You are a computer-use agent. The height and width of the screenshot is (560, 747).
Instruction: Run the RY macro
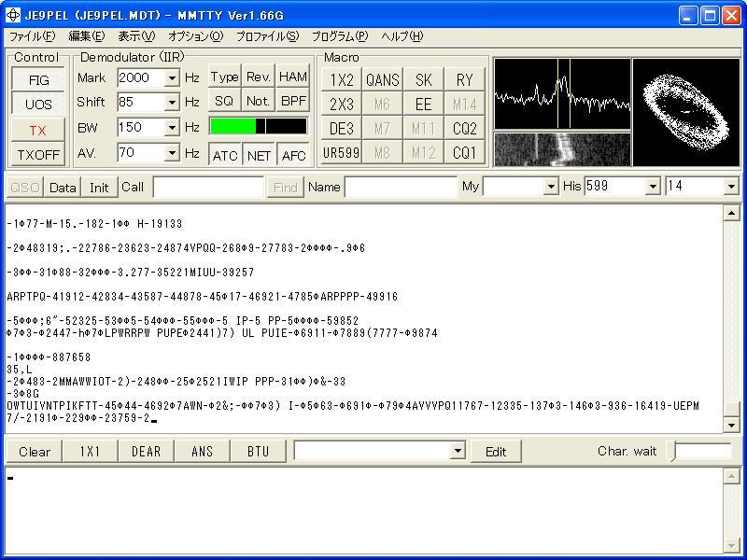tap(464, 80)
